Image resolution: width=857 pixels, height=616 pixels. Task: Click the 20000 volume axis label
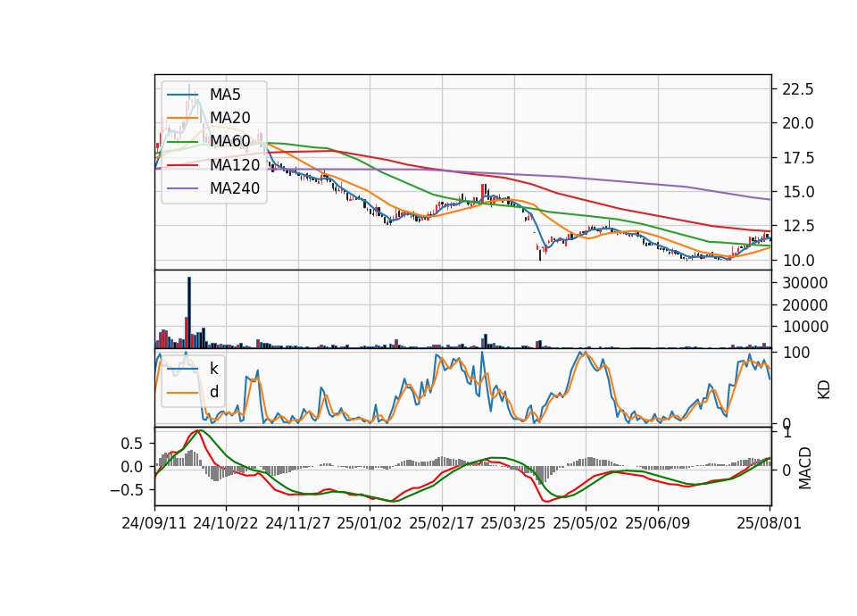click(x=805, y=305)
